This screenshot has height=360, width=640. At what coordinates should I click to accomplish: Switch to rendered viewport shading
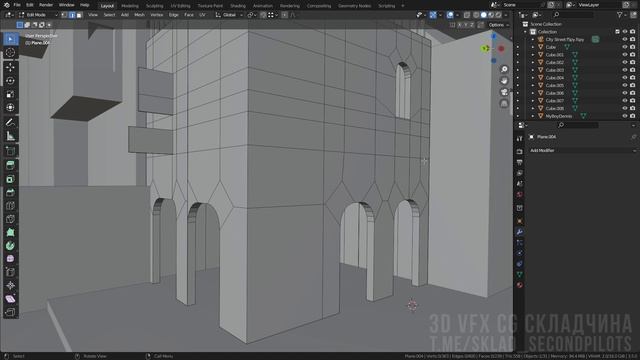point(499,15)
